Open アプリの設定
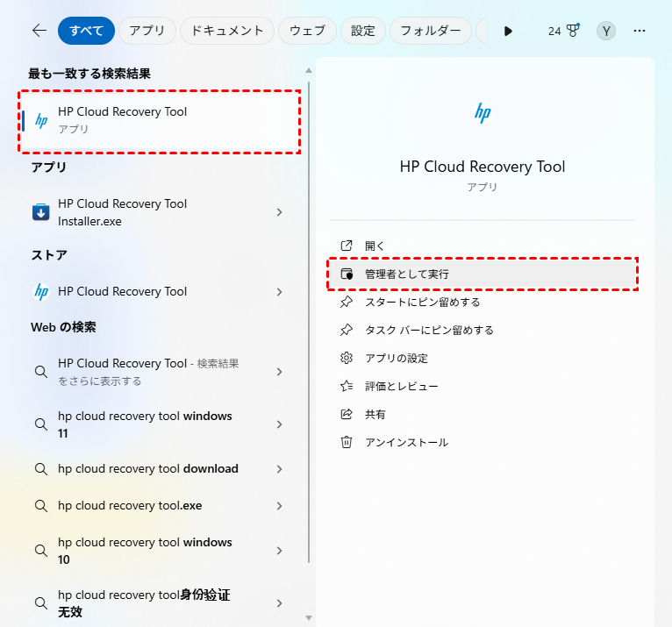 [483, 359]
